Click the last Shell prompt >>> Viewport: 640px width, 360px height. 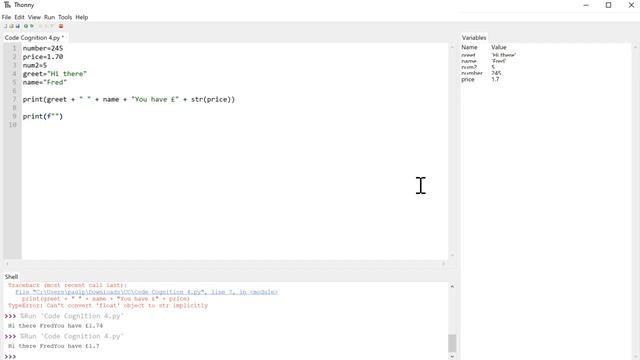[x=11, y=356]
